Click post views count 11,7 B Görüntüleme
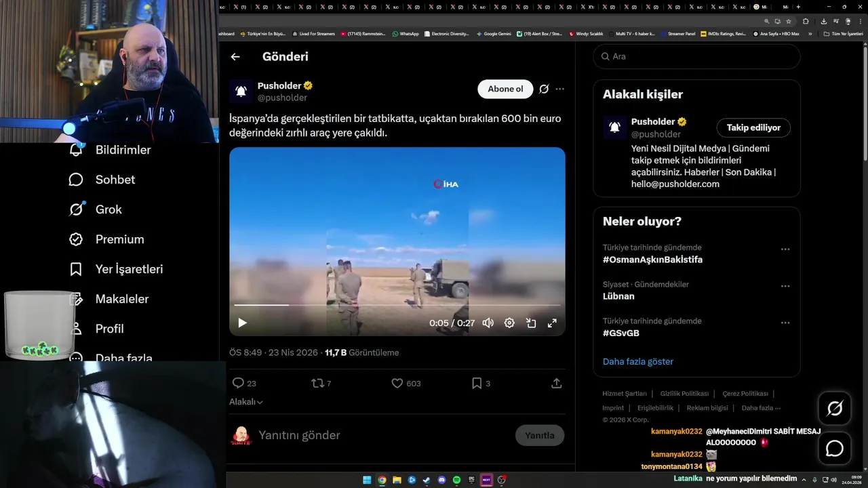This screenshot has width=868, height=488. [x=361, y=352]
